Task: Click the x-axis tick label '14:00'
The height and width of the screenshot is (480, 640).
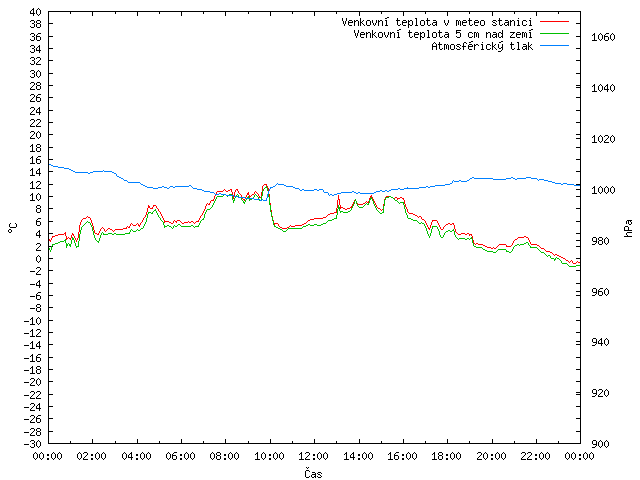Action: point(358,456)
